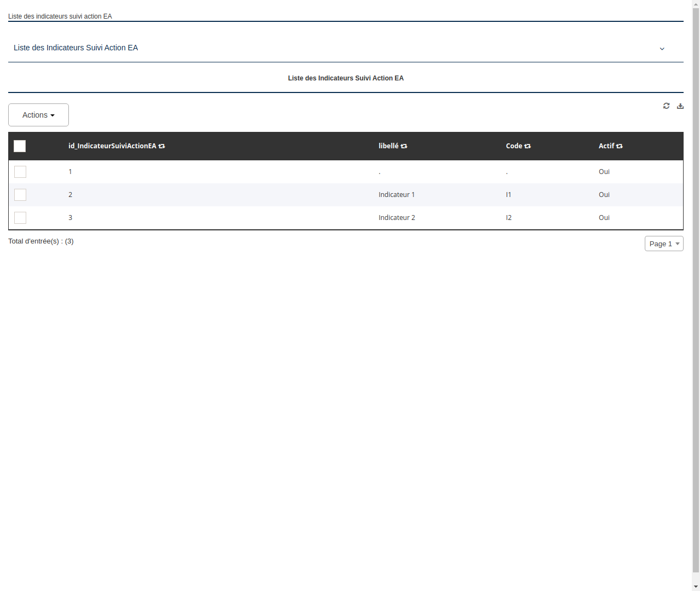Check the checkbox of row Indicateur 1

click(20, 194)
